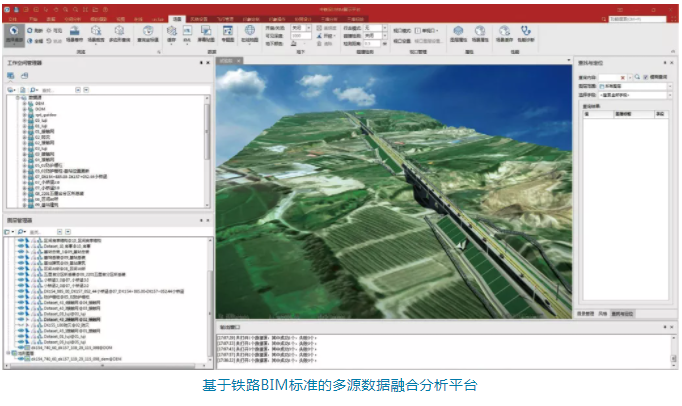
Task: Click the second view icon in workspace manager
Action: [x=24, y=76]
